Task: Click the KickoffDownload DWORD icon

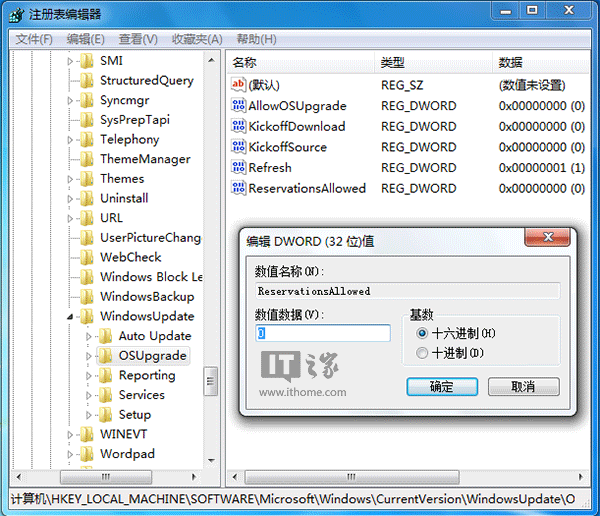Action: click(238, 126)
